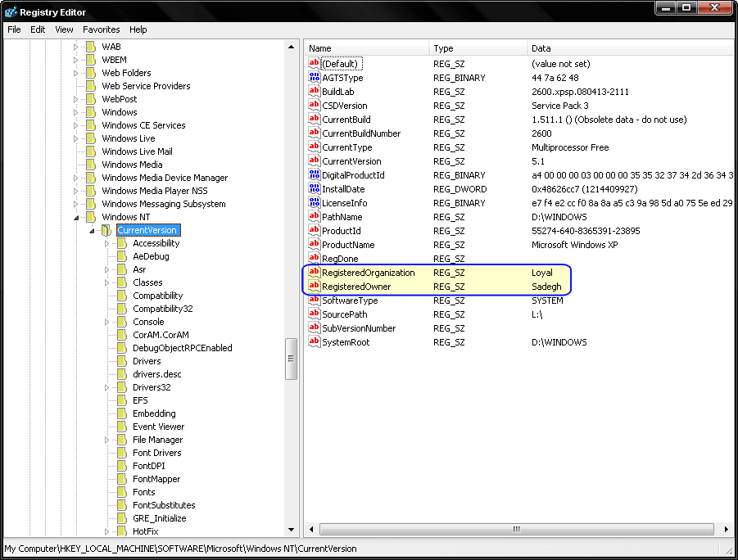Open the Edit menu
The height and width of the screenshot is (560, 738).
point(38,29)
